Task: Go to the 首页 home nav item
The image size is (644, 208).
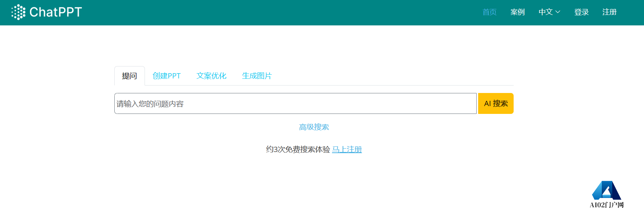Action: point(489,12)
